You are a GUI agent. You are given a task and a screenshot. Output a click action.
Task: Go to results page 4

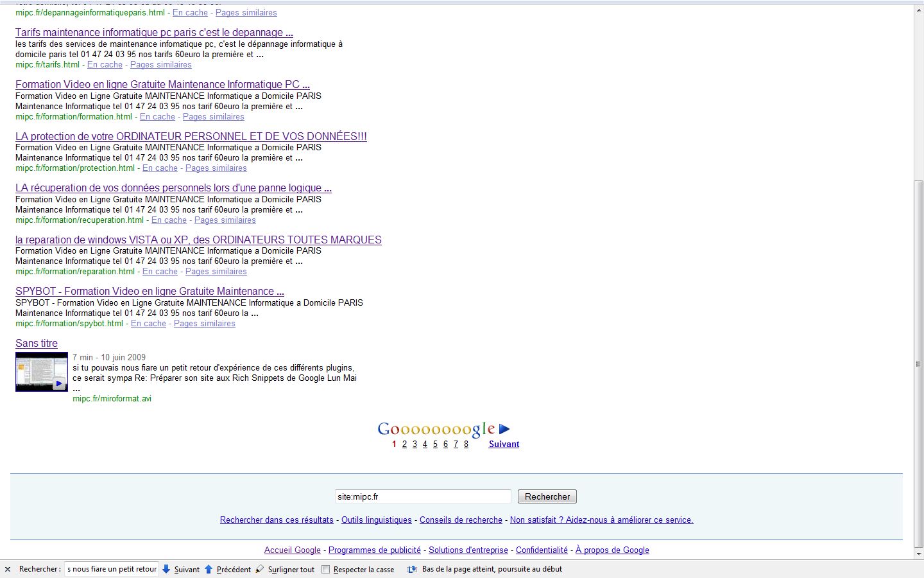425,444
